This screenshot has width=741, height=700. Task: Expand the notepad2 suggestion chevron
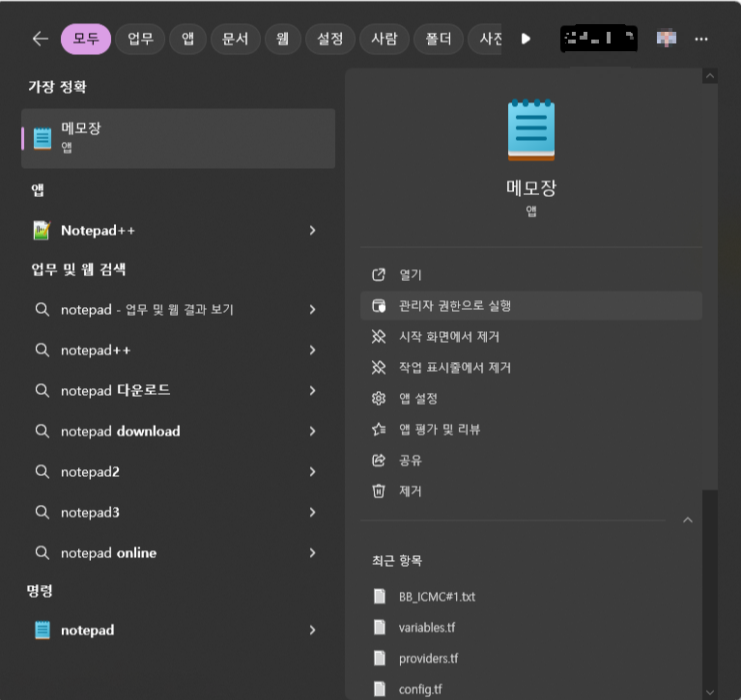tap(312, 472)
